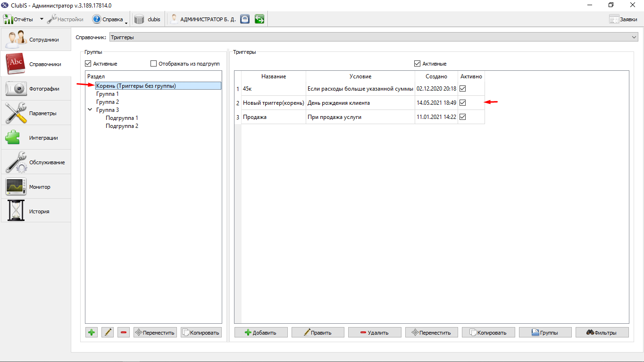Select Группа 1 in the tree

click(108, 94)
